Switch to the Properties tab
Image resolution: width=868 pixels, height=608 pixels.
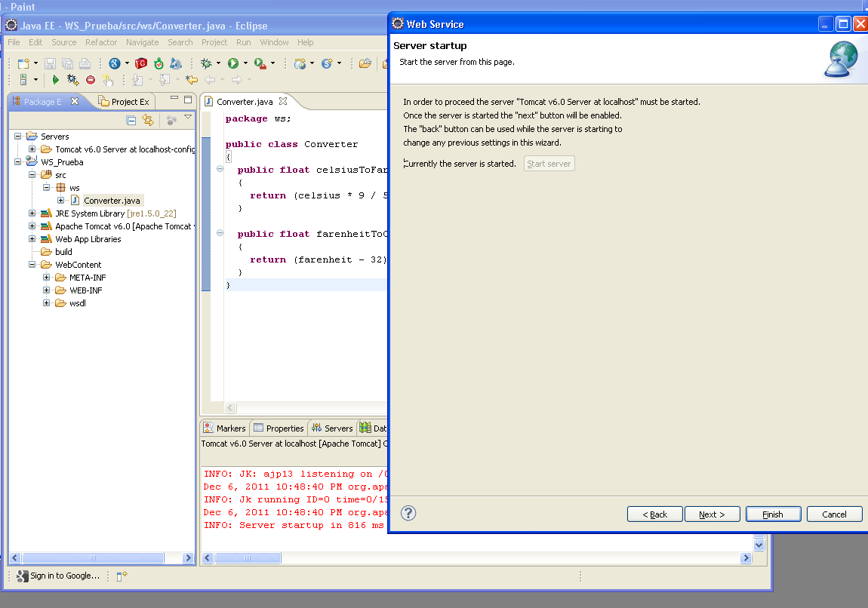279,428
